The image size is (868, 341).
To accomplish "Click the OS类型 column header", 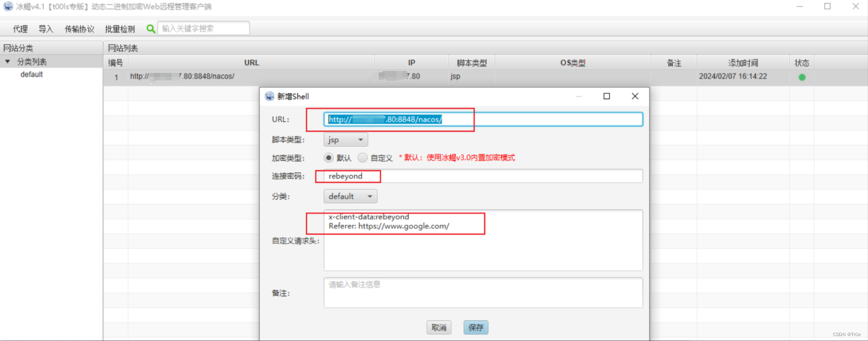I will [x=573, y=63].
